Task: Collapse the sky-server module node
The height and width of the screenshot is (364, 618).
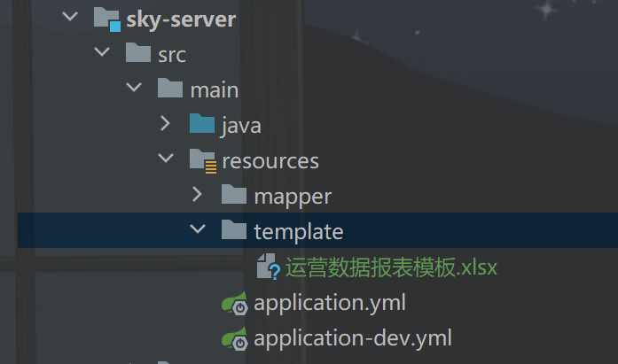Action: 70,17
